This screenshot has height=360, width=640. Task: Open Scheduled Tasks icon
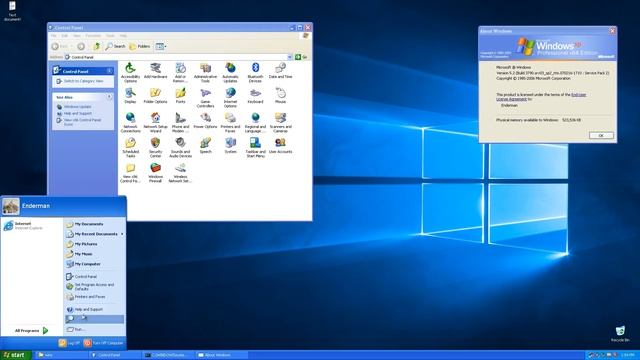[130, 147]
